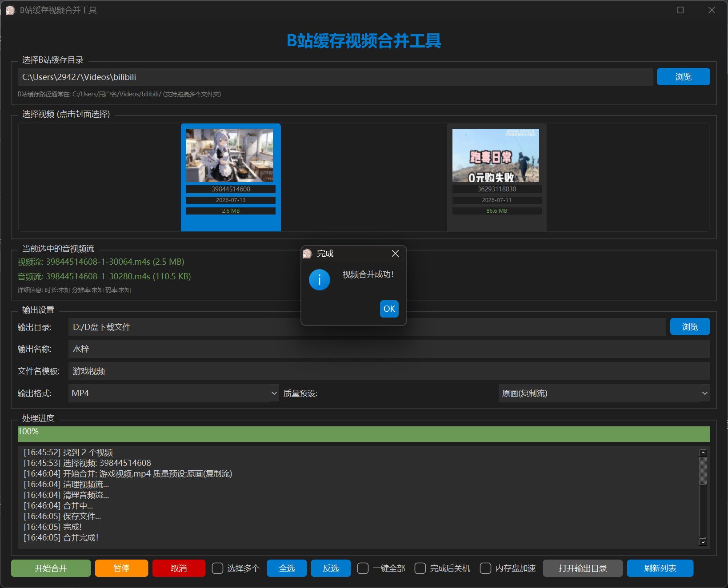Viewport: 728px width, 588px height.
Task: Browse for the B站 cache directory
Action: tap(683, 77)
